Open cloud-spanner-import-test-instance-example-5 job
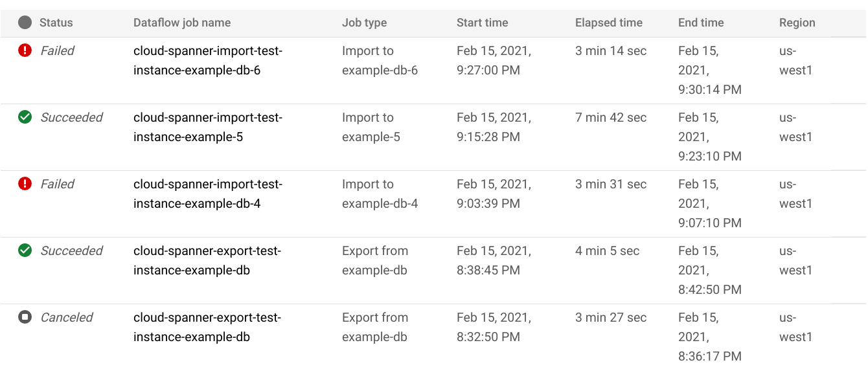Image resolution: width=868 pixels, height=367 pixels. pyautogui.click(x=207, y=127)
